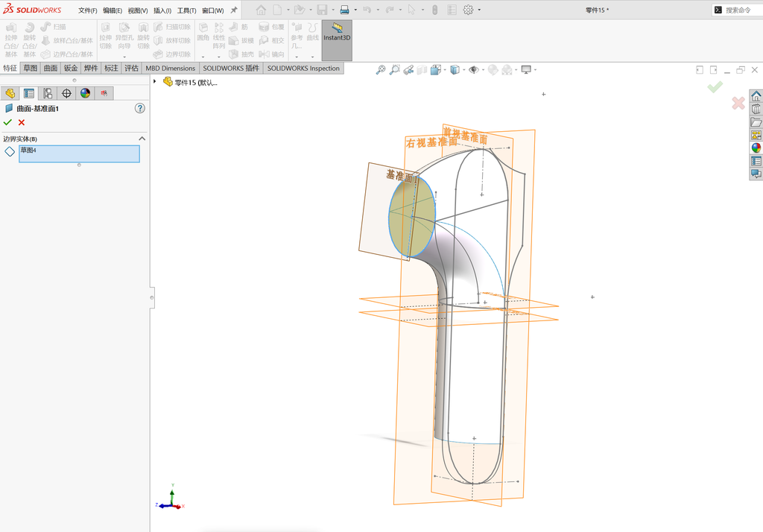The image size is (763, 532).
Task: Pin the menu bar with pushpin icon
Action: click(x=234, y=10)
